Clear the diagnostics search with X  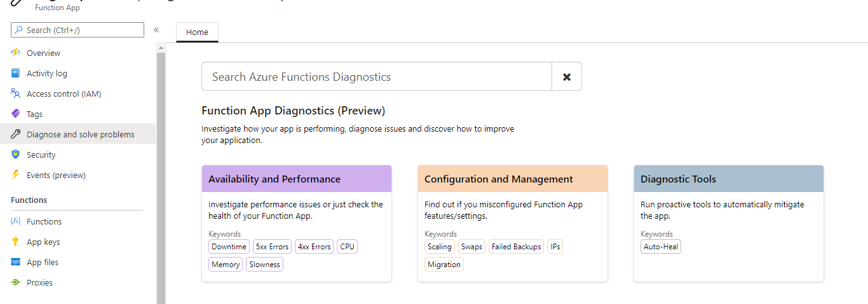(567, 76)
